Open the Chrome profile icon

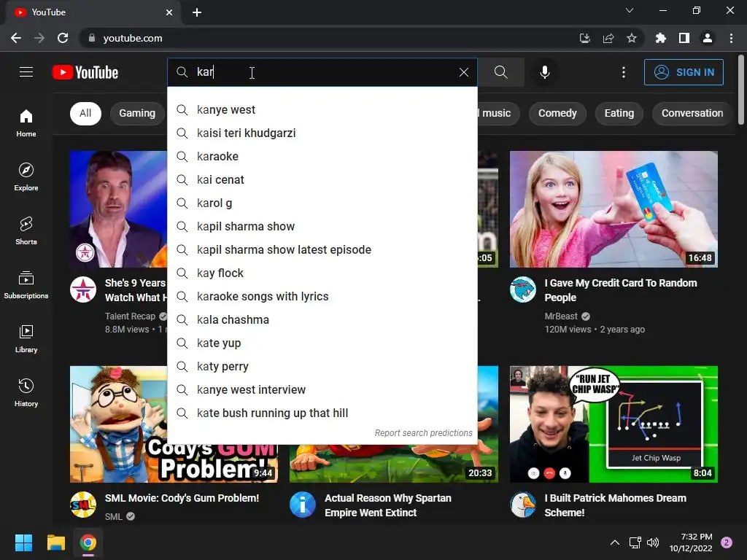pos(708,38)
